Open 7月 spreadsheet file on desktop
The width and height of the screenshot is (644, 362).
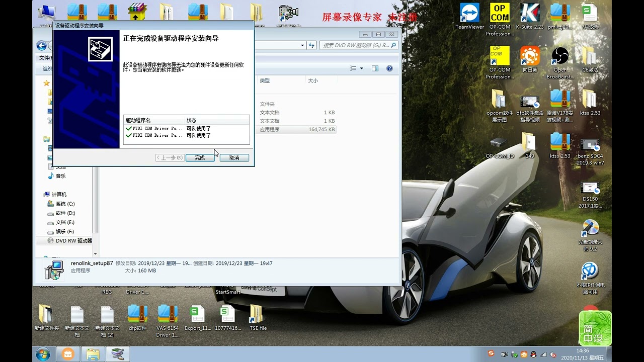590,17
